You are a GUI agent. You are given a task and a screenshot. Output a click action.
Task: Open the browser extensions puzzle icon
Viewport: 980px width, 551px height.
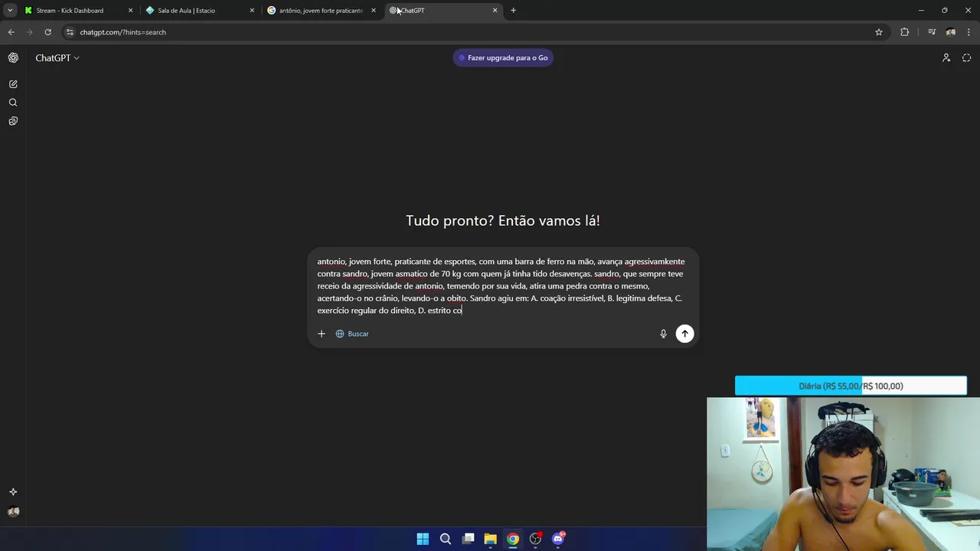point(905,32)
